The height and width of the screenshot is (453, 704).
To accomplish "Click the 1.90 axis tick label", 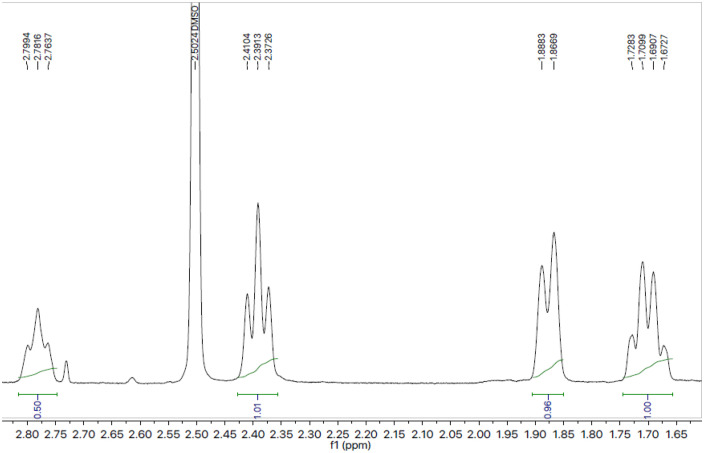I will [535, 435].
